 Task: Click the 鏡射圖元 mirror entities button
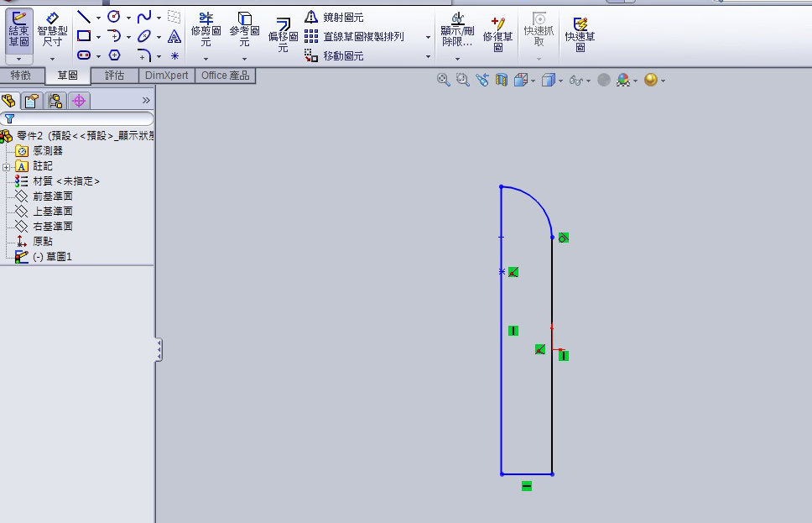(x=336, y=18)
